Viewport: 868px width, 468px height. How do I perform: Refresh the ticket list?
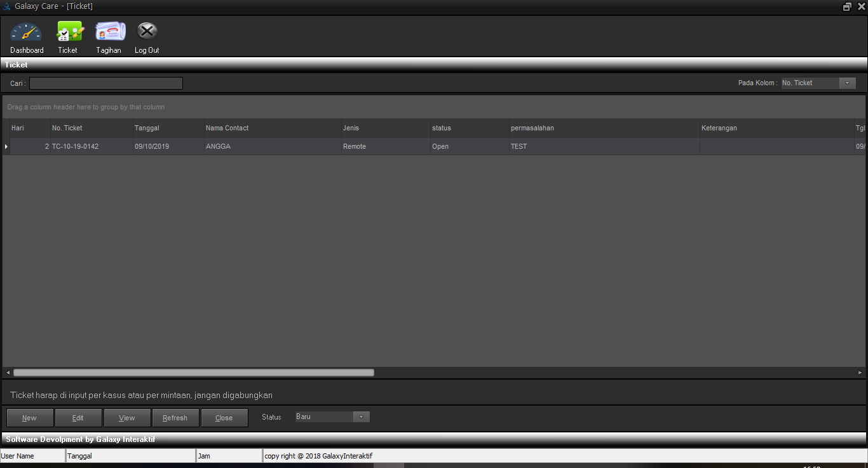(x=175, y=418)
